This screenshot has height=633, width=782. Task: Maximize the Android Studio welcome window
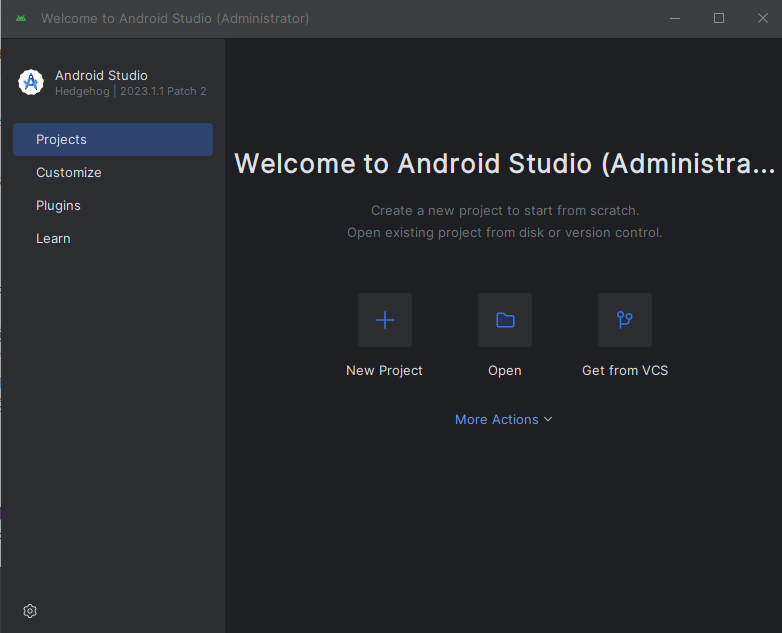719,19
